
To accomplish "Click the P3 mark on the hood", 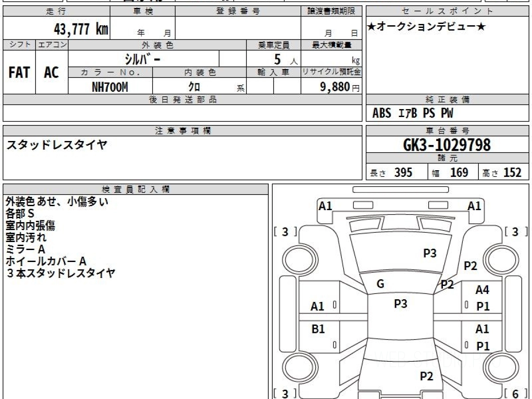I will coord(430,253).
